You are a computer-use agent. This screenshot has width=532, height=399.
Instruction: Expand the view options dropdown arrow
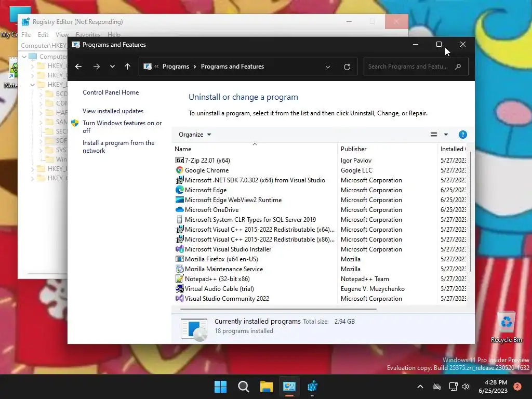point(446,135)
